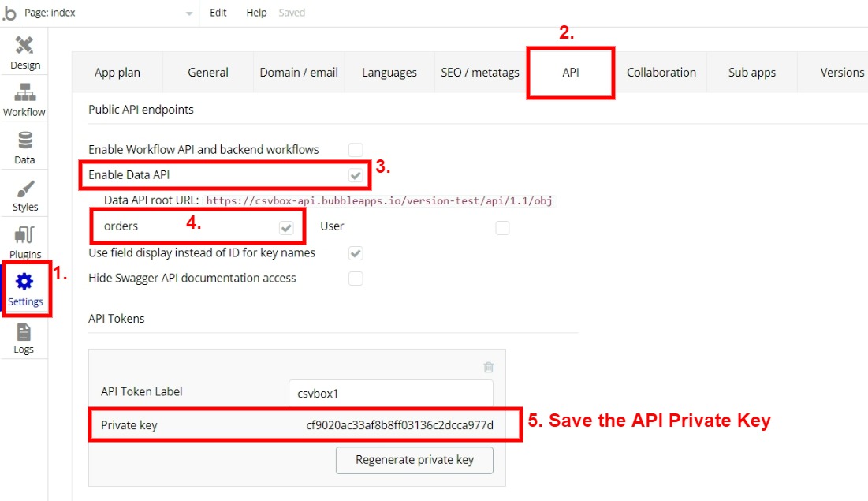Click the Regenerate private key button
Image resolution: width=868 pixels, height=501 pixels.
point(415,460)
